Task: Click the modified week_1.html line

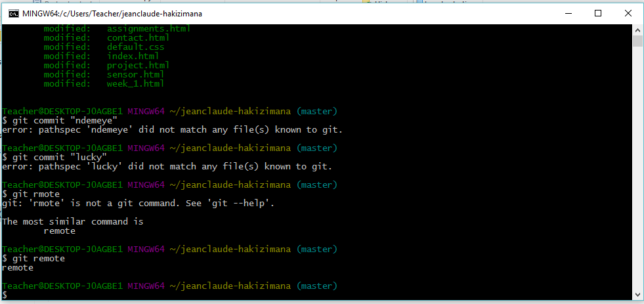Action: 104,83
